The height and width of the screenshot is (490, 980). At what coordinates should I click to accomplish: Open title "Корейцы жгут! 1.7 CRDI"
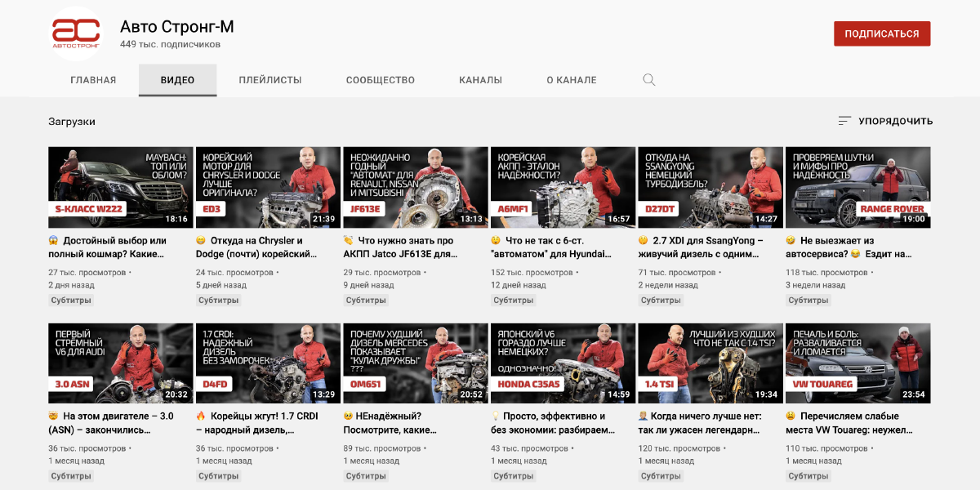256,423
